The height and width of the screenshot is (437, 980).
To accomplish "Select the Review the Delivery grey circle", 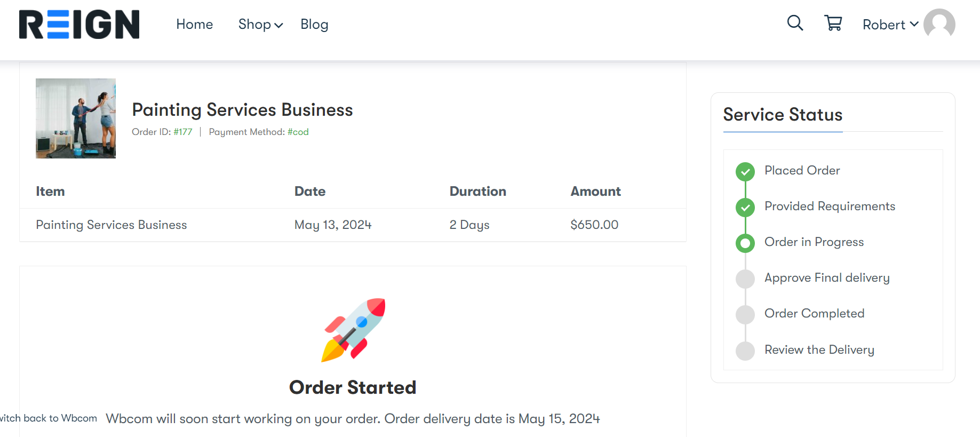I will point(745,351).
